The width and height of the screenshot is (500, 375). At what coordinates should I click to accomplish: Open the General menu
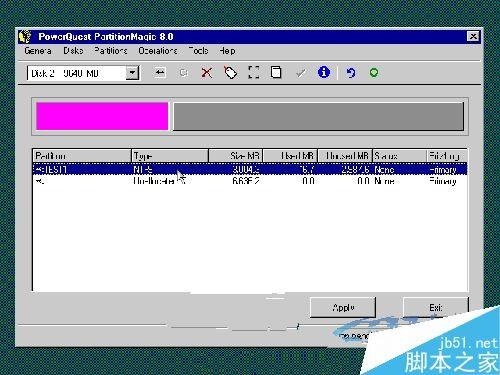38,51
